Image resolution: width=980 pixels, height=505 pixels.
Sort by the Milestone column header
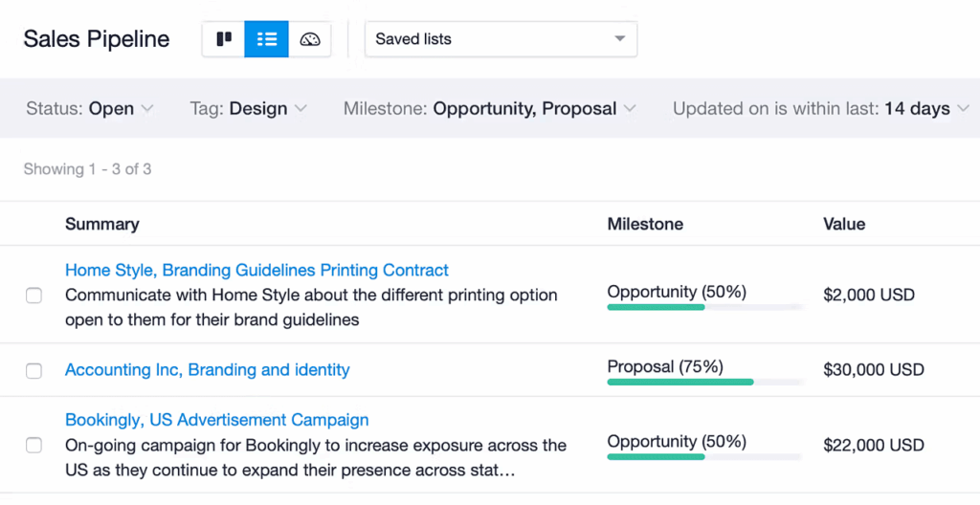point(645,224)
